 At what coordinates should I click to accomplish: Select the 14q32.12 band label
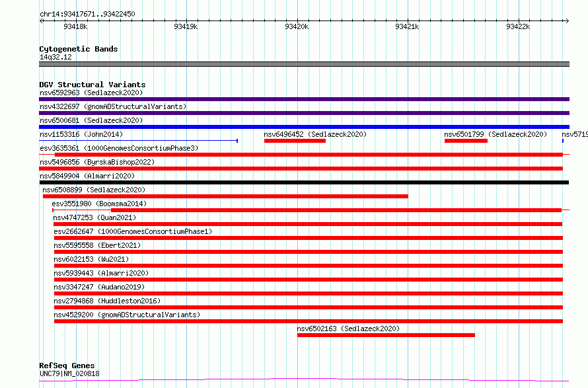[x=55, y=57]
